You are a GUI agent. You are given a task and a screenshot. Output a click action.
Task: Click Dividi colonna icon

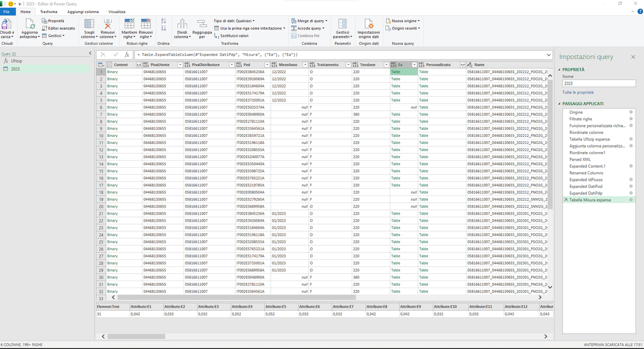click(x=182, y=24)
